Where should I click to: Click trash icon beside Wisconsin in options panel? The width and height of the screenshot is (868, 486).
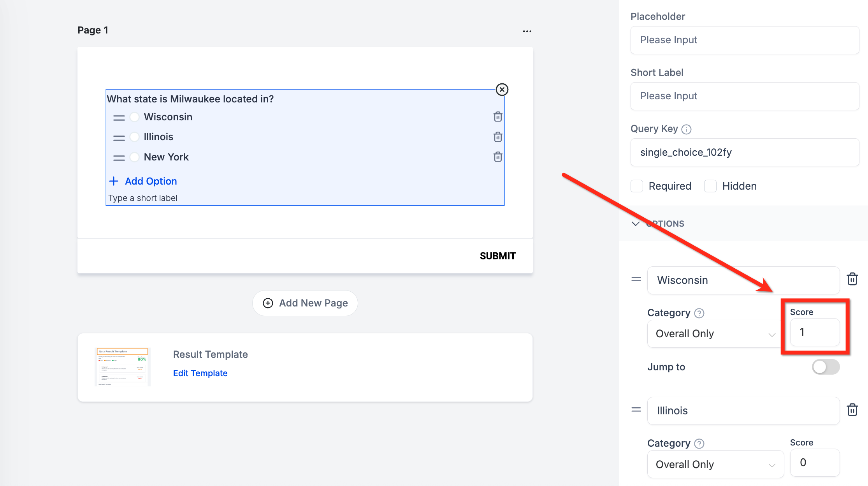pyautogui.click(x=852, y=279)
